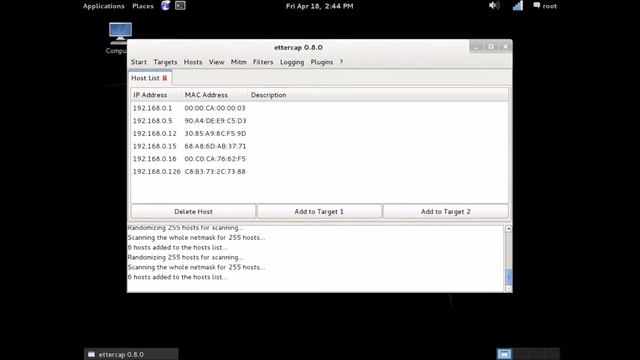This screenshot has height=360, width=640.
Task: Click MAC address 30:85:A9:8C:F5:9D
Action: coord(216,133)
